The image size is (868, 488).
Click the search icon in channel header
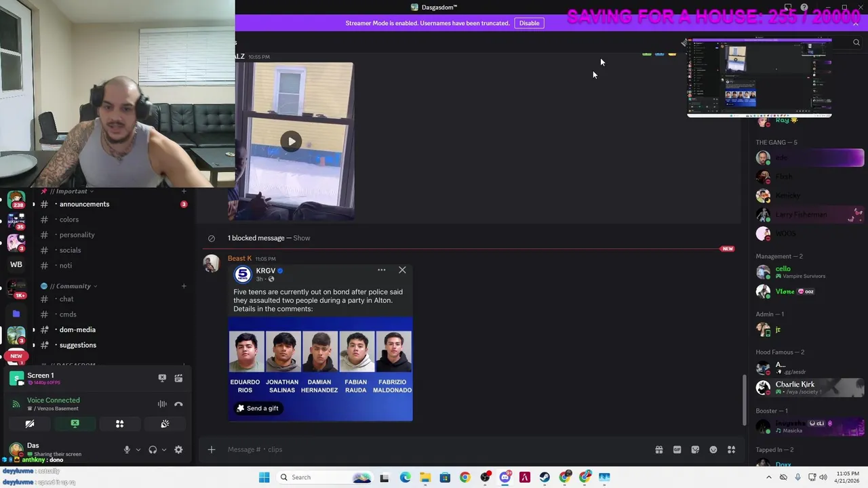click(x=856, y=43)
